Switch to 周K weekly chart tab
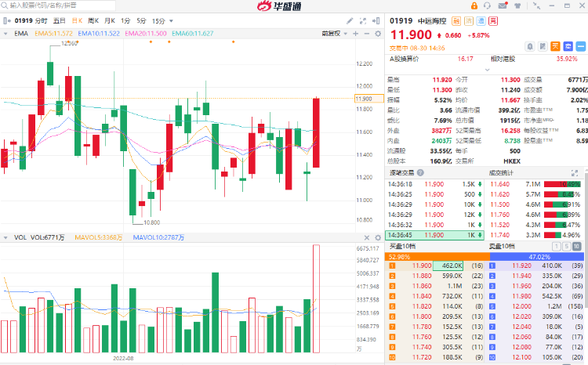The height and width of the screenshot is (365, 588). (x=93, y=20)
